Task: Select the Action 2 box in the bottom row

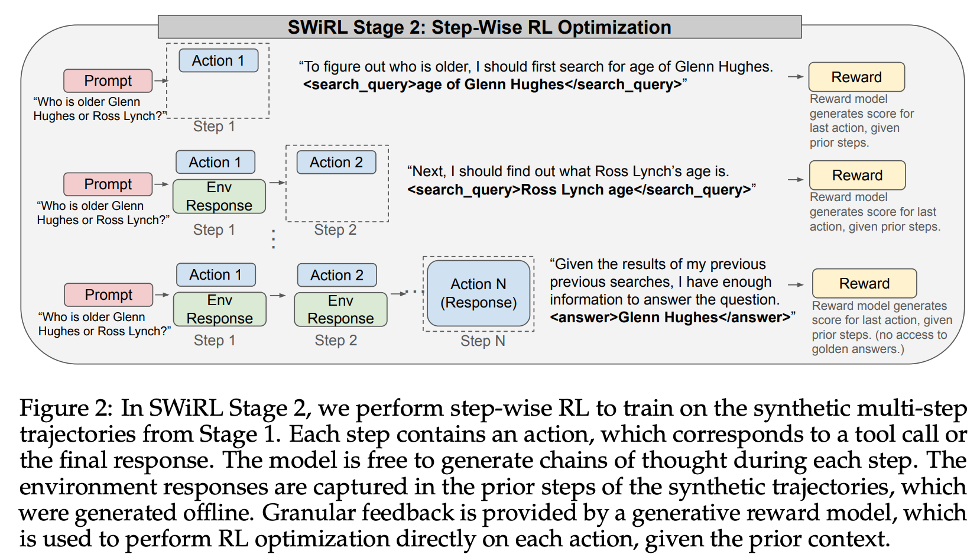Action: tap(336, 275)
